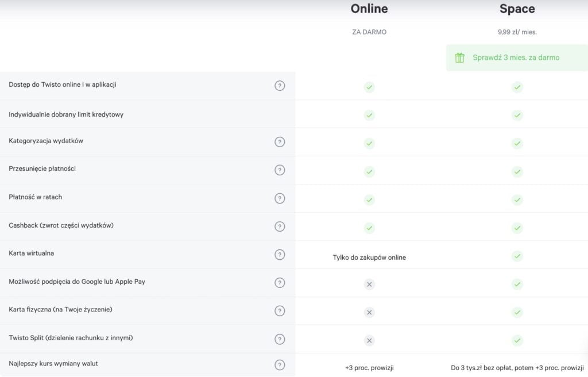Click Sprawdź 3 mies. za darmo button
The width and height of the screenshot is (588, 377).
point(517,57)
